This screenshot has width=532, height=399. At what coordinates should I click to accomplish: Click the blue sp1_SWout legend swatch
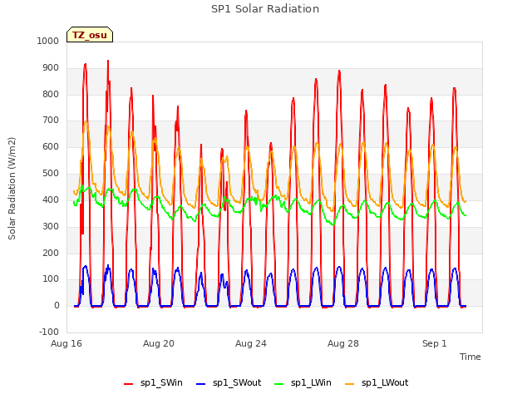tap(201, 384)
